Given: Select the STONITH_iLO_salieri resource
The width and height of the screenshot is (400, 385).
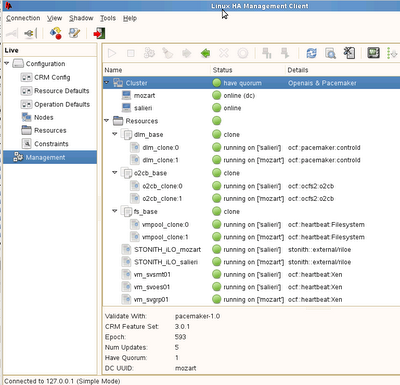Looking at the screenshot, I should click(x=251, y=262).
